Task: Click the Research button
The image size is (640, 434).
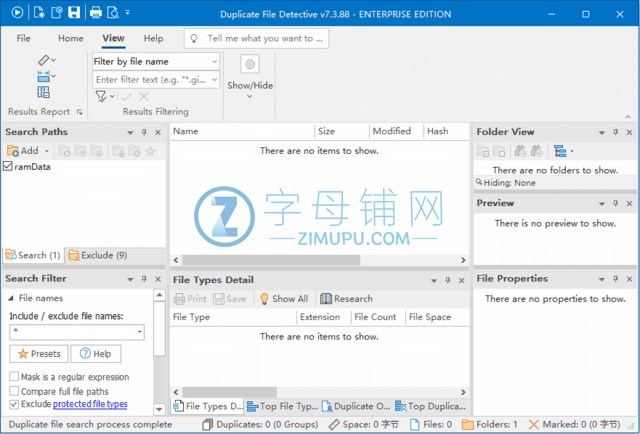Action: tap(346, 299)
